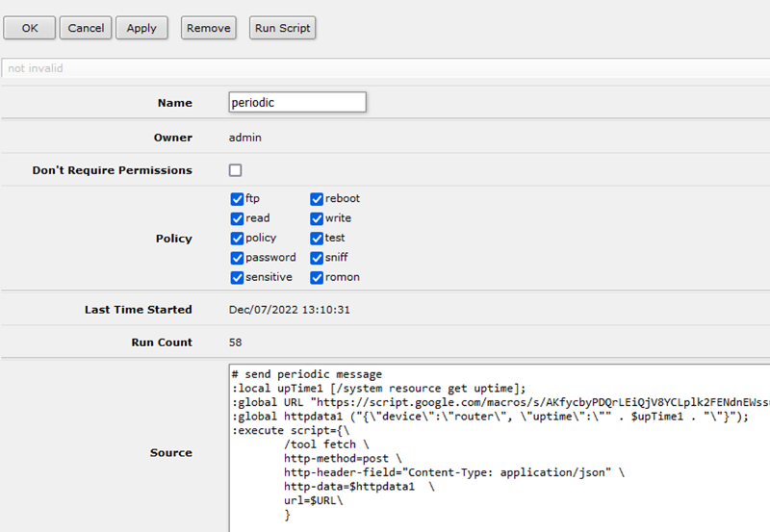The width and height of the screenshot is (770, 532).
Task: Toggle the sensitive policy checkbox
Action: (237, 277)
